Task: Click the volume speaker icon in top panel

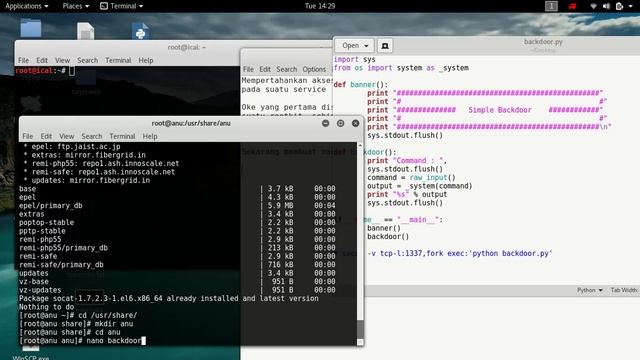Action: coord(606,6)
